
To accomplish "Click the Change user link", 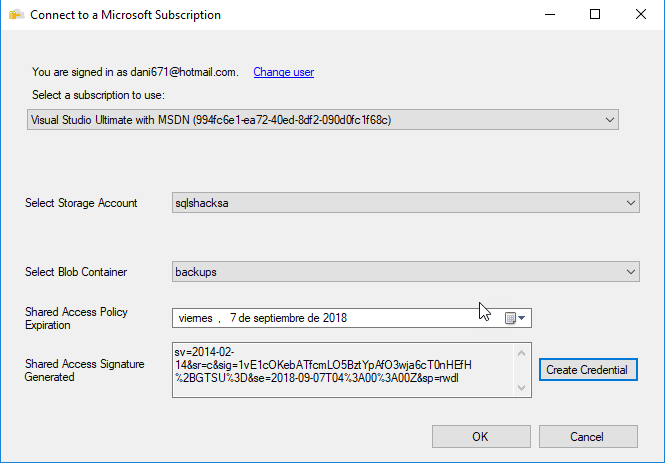I will (284, 72).
